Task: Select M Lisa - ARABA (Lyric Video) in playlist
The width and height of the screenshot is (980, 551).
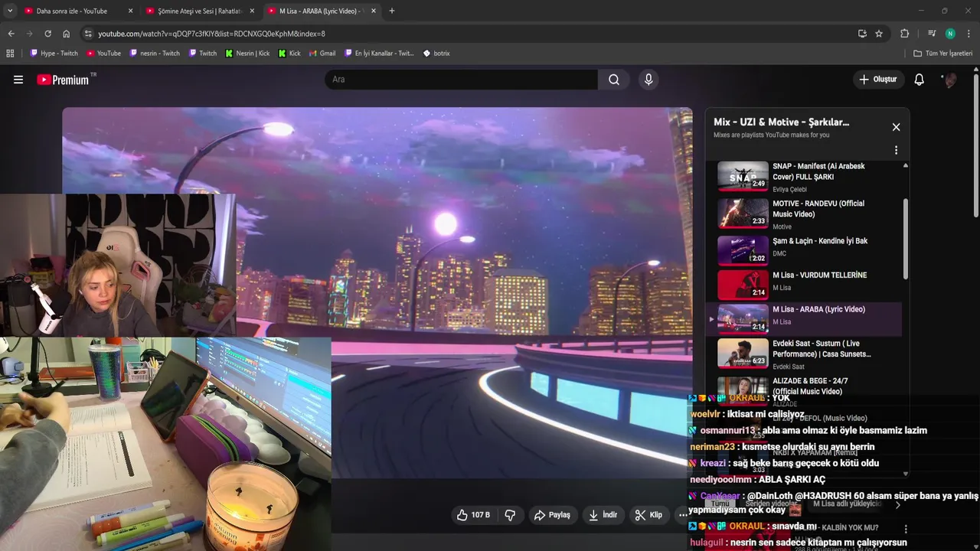Action: coord(803,318)
